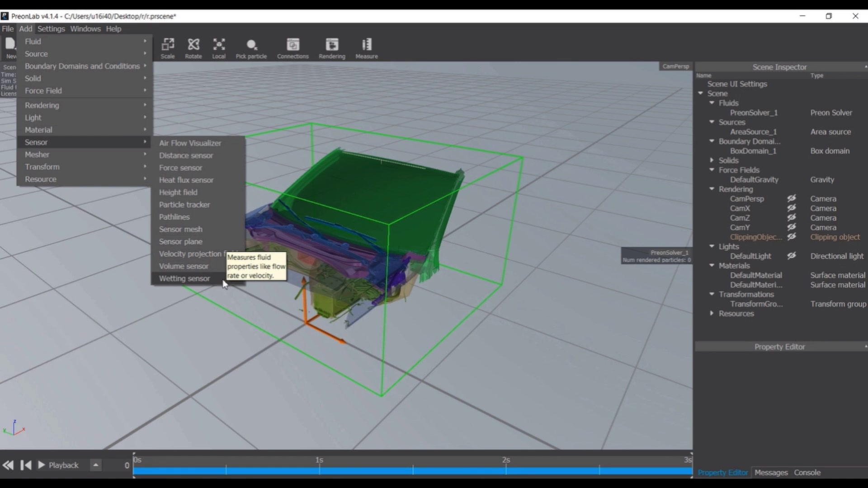The height and width of the screenshot is (488, 868).
Task: Select the Rotate tool icon
Action: (x=193, y=45)
